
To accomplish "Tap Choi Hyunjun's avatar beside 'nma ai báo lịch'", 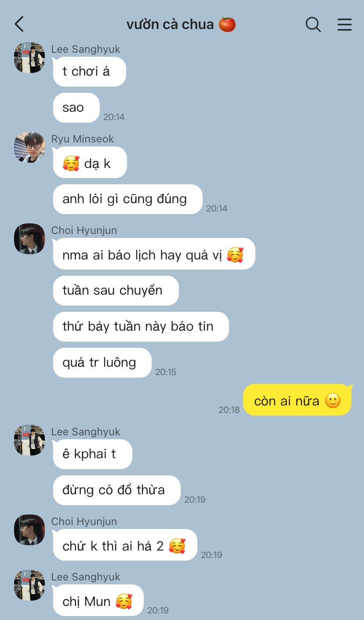I will point(29,239).
